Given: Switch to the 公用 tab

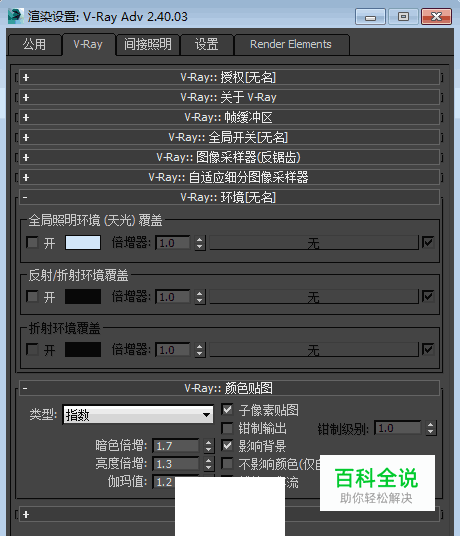Looking at the screenshot, I should click(34, 44).
